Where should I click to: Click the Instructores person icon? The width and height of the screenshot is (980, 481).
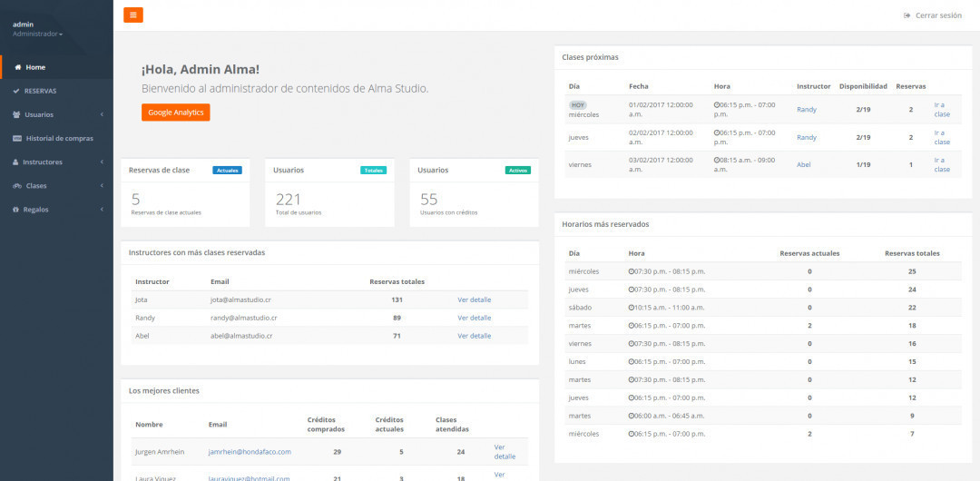(15, 162)
